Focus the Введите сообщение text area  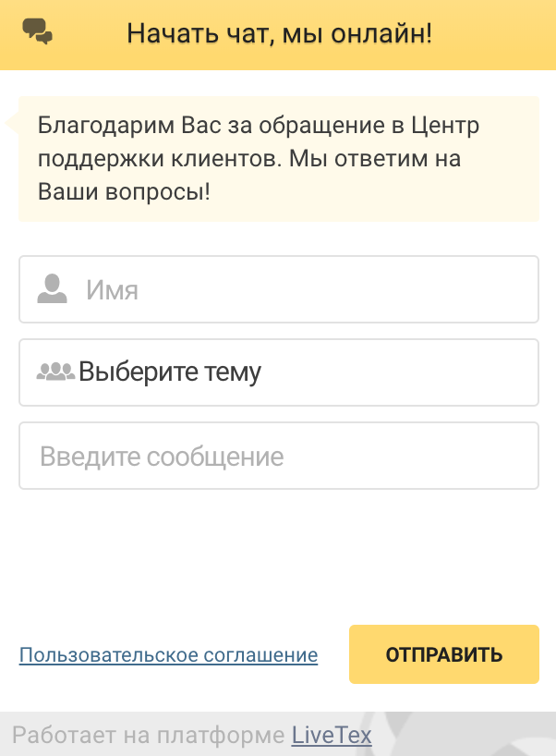278,455
